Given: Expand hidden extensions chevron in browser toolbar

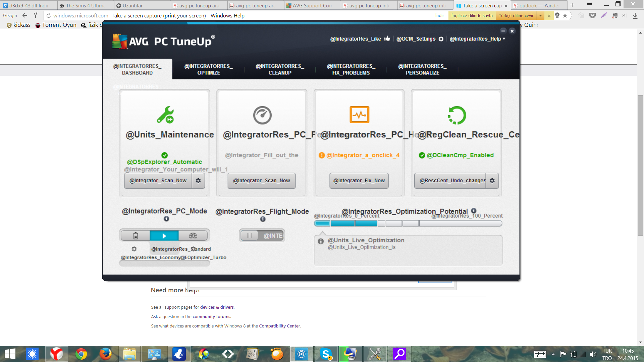Looking at the screenshot, I should 624,15.
